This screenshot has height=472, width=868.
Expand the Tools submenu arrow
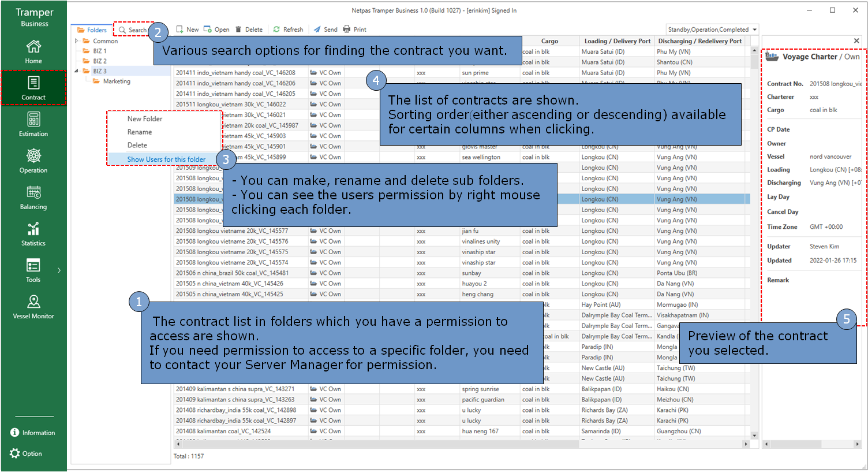click(x=59, y=270)
